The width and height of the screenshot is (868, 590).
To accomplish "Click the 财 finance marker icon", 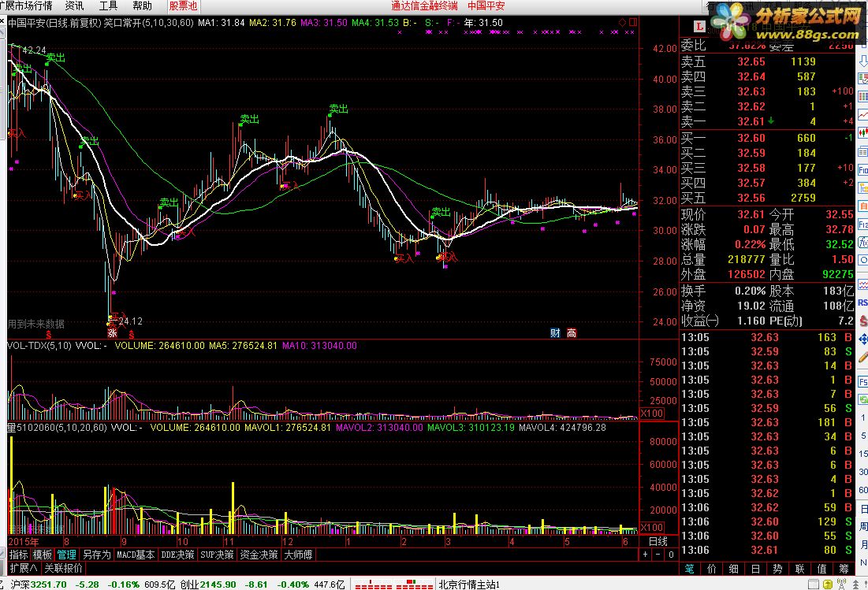I will coord(555,333).
